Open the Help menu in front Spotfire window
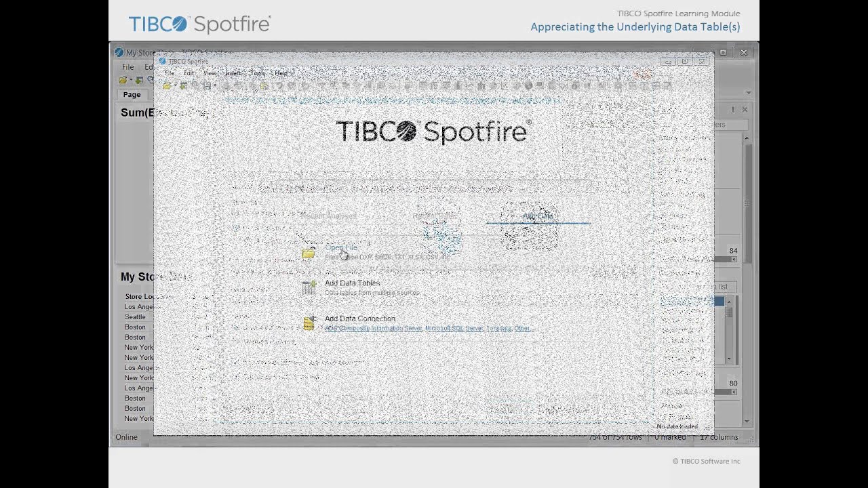Viewport: 868px width, 488px height. click(281, 73)
